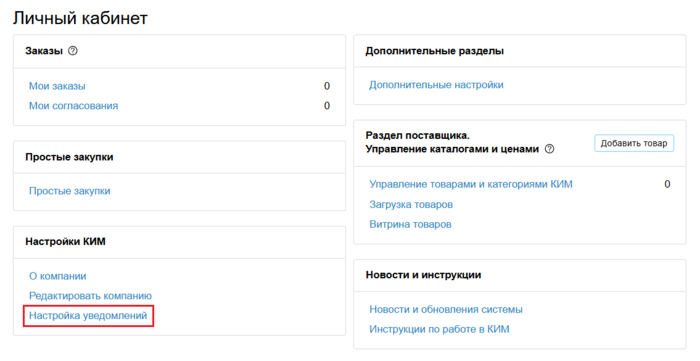Click the count 0 beside Мои заказы

(x=327, y=86)
